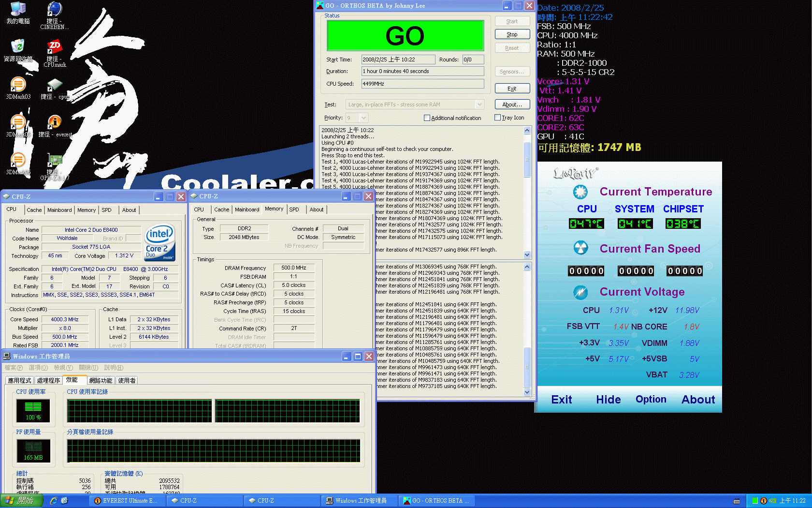Open the Networking tab in Task Manager
The width and height of the screenshot is (812, 508).
101,380
